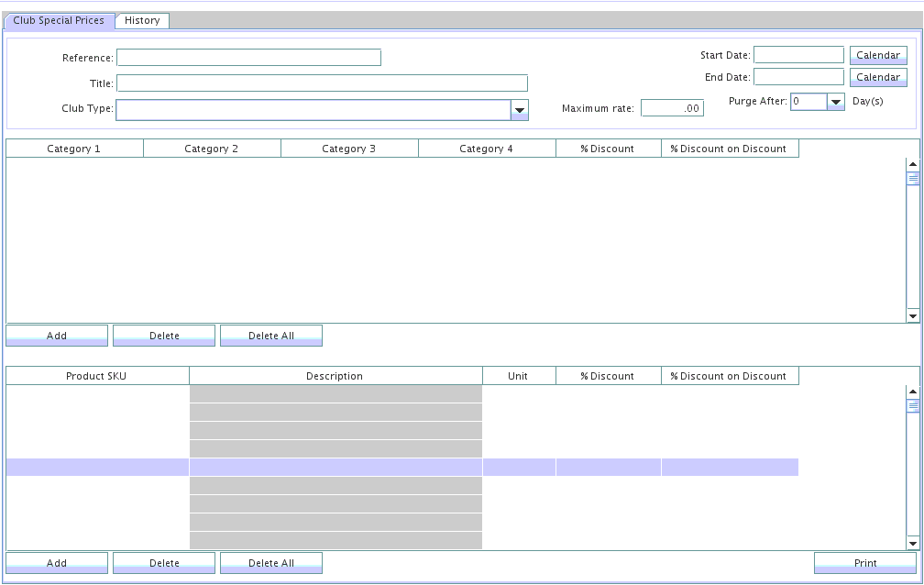Open the Purge After dropdown
Viewport: 924px width, 585px height.
click(x=835, y=102)
